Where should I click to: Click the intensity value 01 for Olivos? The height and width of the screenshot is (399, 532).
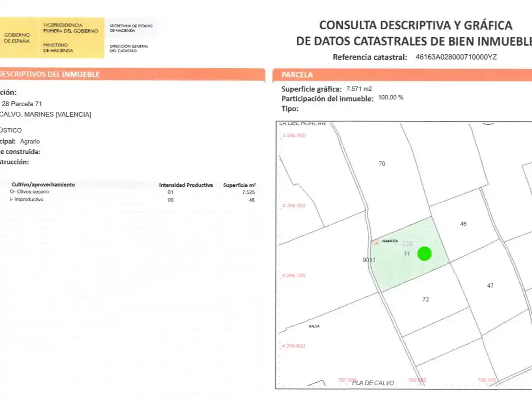(170, 192)
